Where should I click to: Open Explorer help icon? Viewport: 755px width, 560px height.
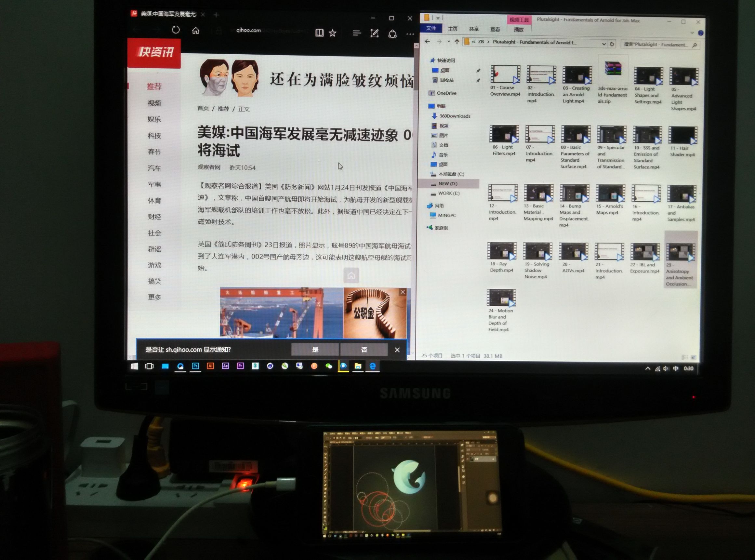click(x=700, y=33)
